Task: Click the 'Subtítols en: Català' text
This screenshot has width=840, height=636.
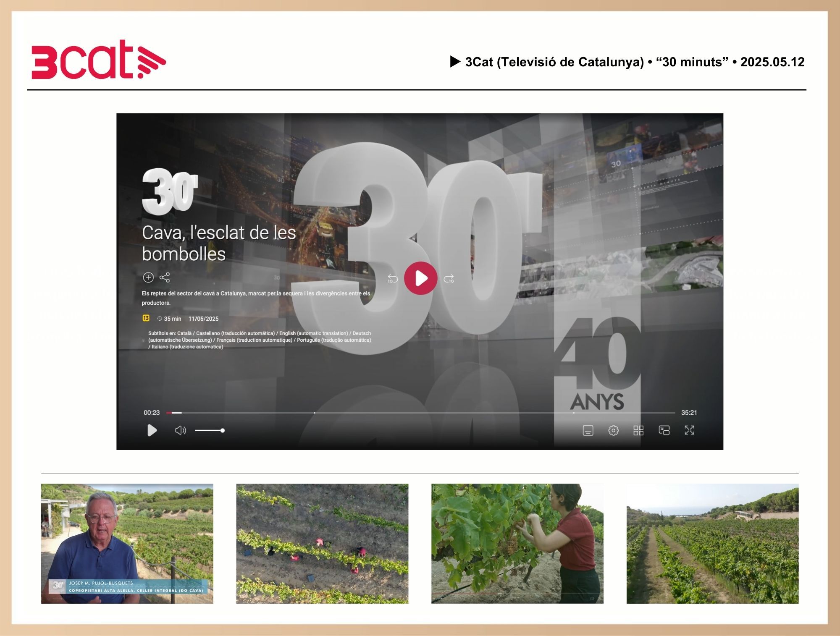Action: pyautogui.click(x=170, y=333)
